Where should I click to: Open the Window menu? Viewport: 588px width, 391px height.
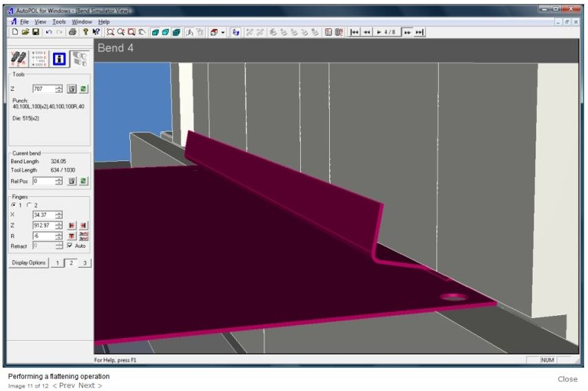pyautogui.click(x=81, y=22)
